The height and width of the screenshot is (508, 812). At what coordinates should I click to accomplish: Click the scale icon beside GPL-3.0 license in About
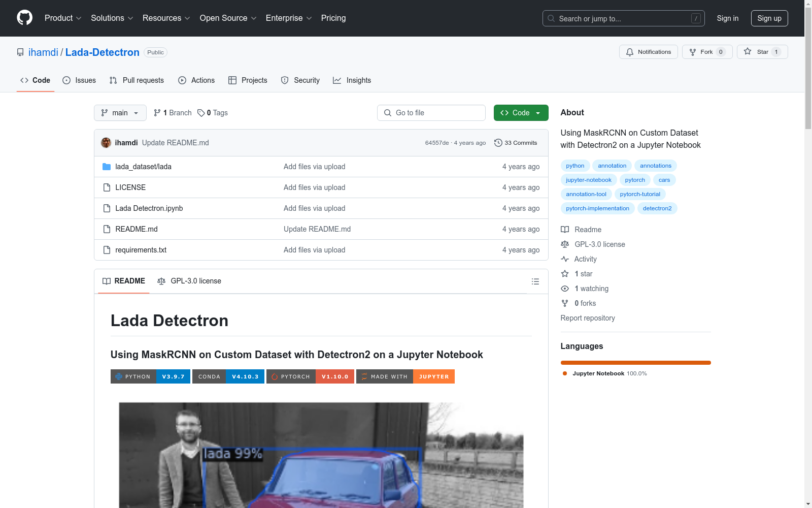point(565,244)
